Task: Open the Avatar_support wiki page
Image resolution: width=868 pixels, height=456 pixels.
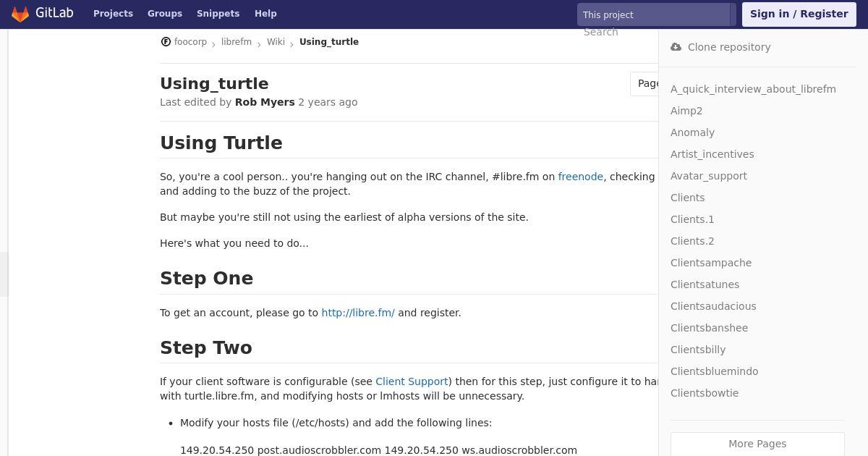Action: 709,176
